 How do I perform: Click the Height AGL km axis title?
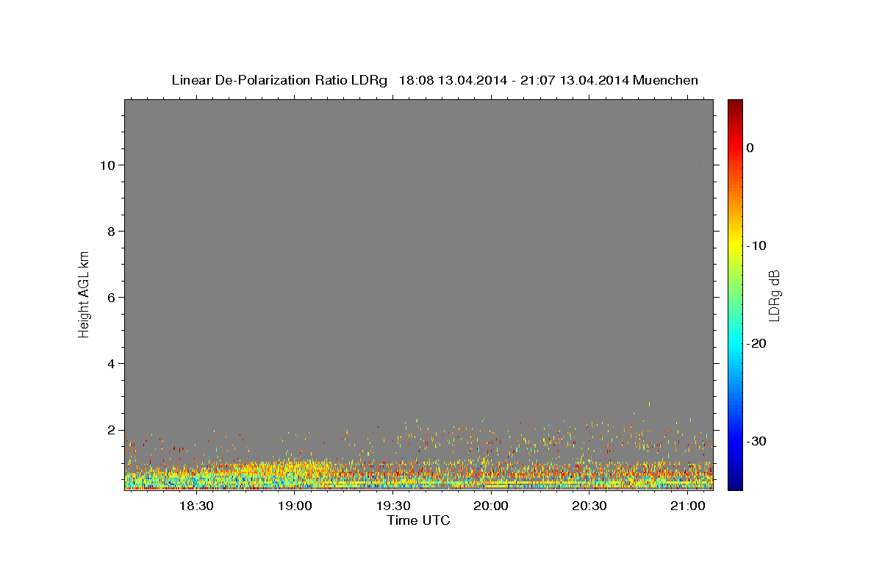[x=84, y=293]
